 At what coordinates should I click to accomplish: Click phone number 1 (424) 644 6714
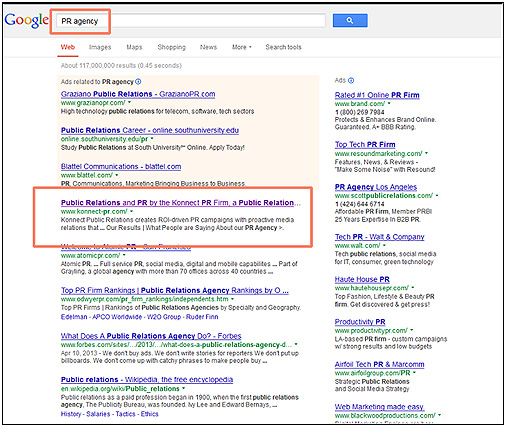[359, 204]
